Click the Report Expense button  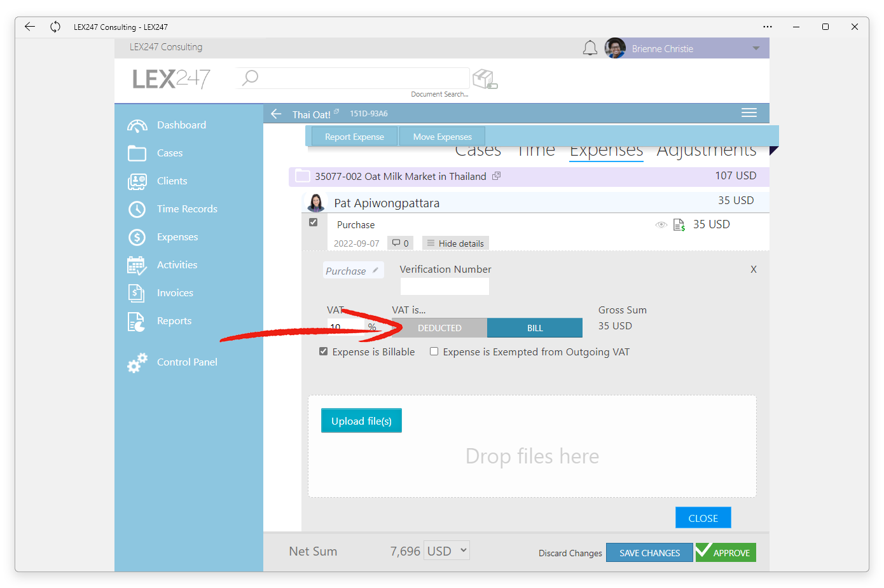pos(354,137)
